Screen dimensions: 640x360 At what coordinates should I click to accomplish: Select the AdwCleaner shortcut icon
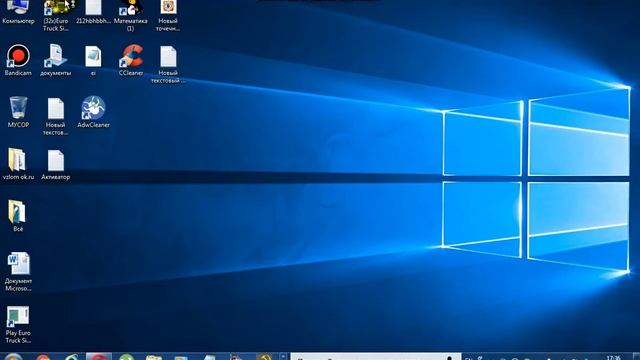(x=93, y=112)
